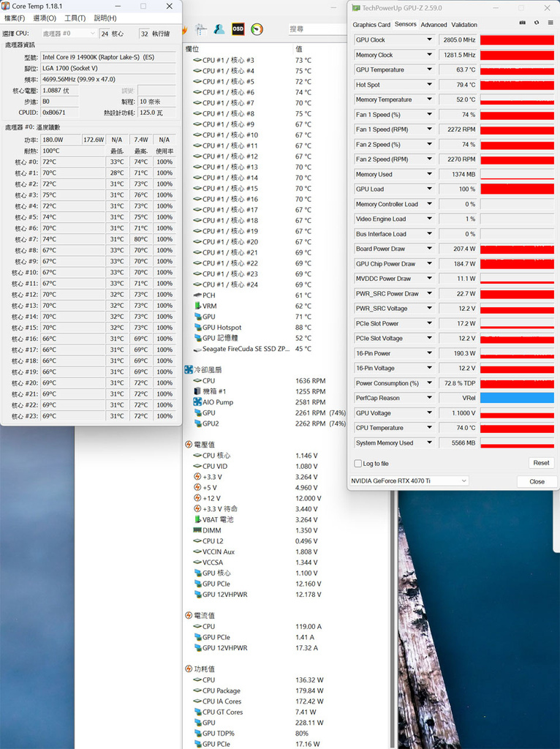Click the GPU2 fan row icon
This screenshot has width=560, height=749.
[x=197, y=424]
